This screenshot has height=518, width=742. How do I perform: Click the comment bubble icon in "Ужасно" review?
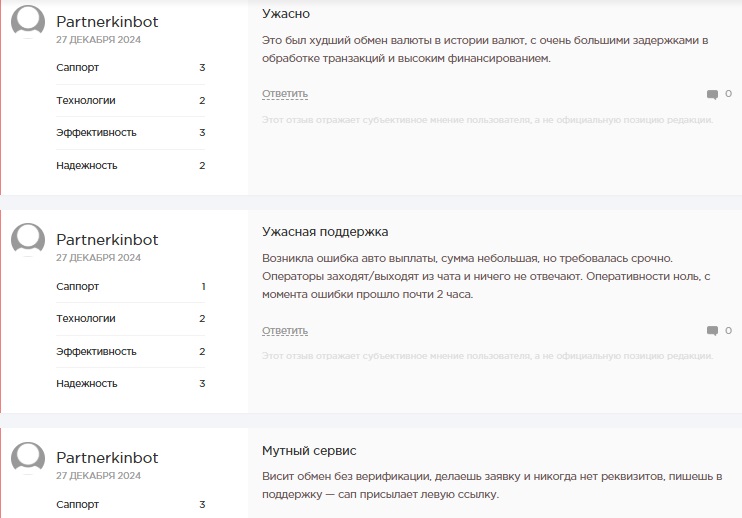712,94
